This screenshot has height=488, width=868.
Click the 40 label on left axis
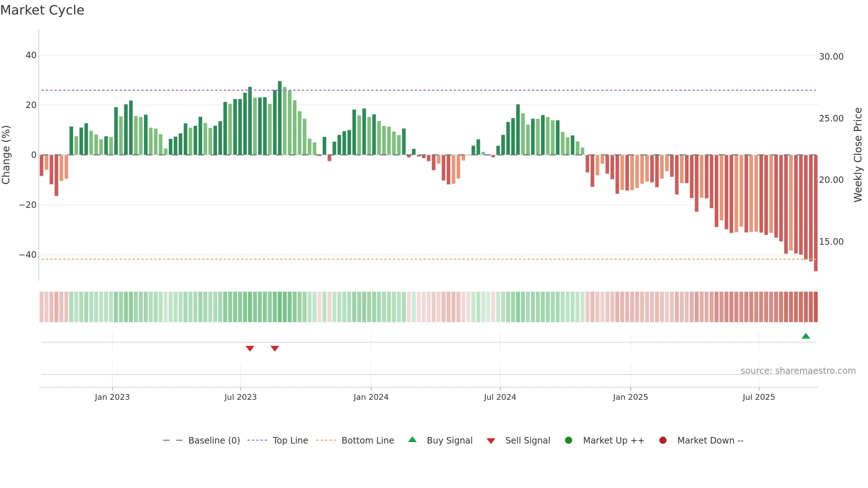(31, 55)
